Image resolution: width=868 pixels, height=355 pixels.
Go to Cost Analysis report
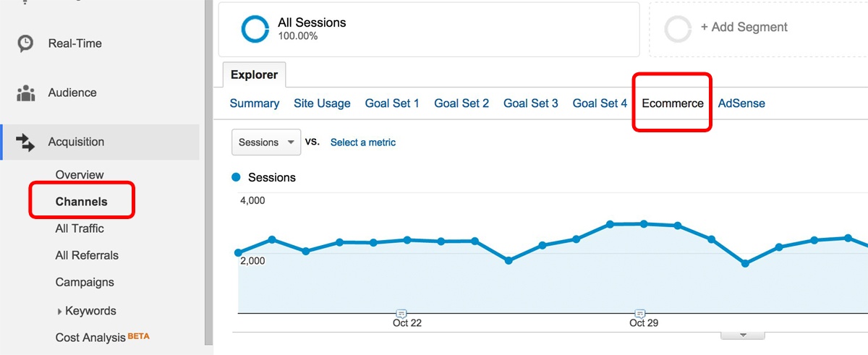tap(91, 338)
